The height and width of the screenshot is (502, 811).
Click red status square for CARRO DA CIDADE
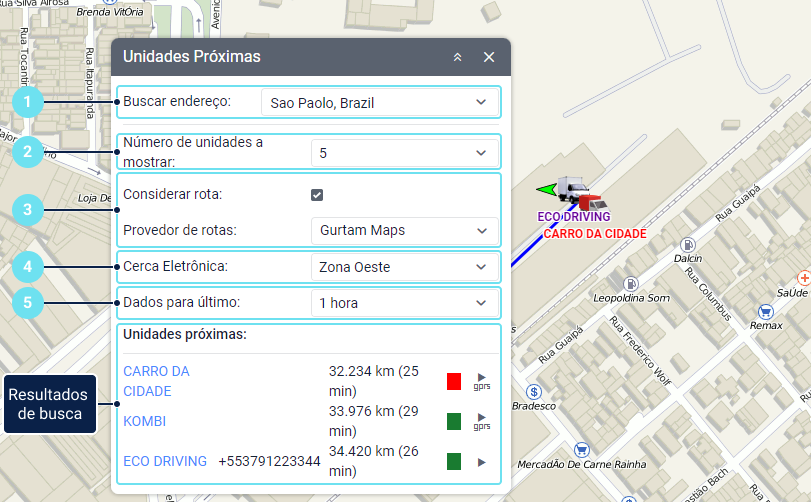point(454,382)
